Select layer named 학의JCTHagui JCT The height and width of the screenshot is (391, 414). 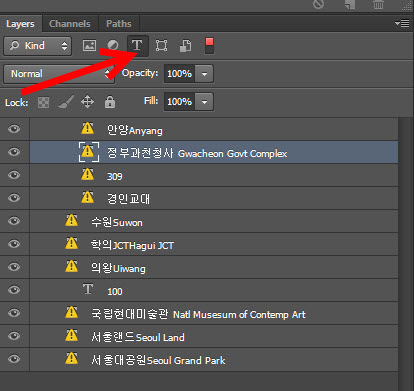[x=132, y=245]
